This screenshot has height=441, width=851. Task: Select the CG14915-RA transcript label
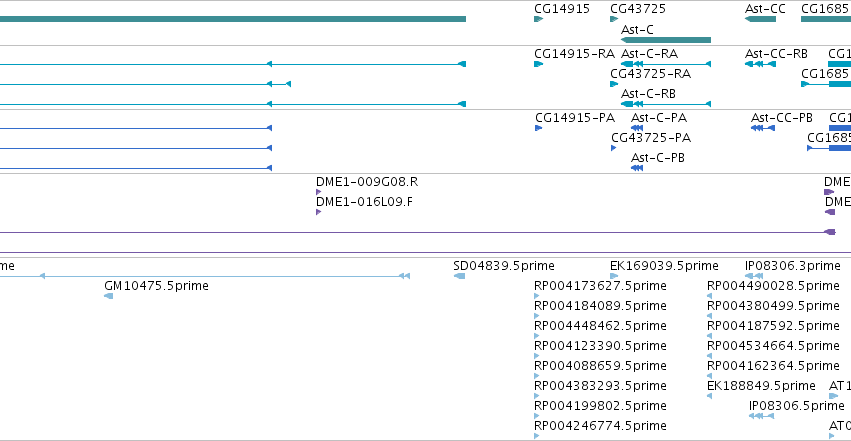point(574,54)
